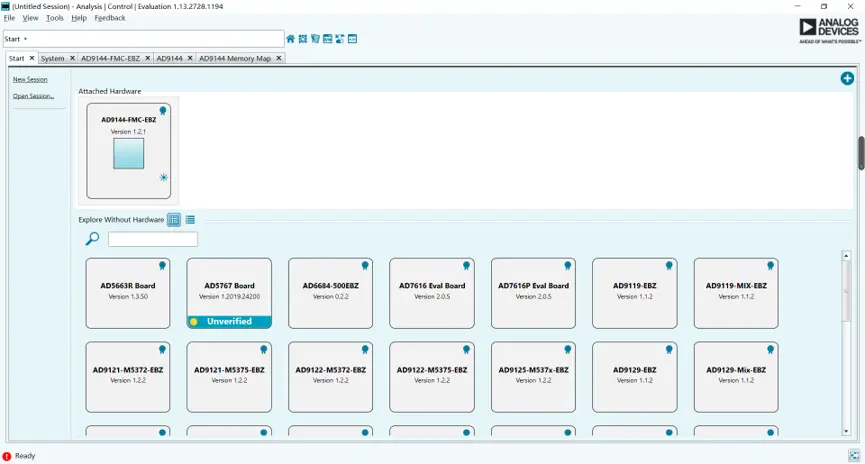Click the ribbon badge on AD5663R Board

(x=162, y=266)
